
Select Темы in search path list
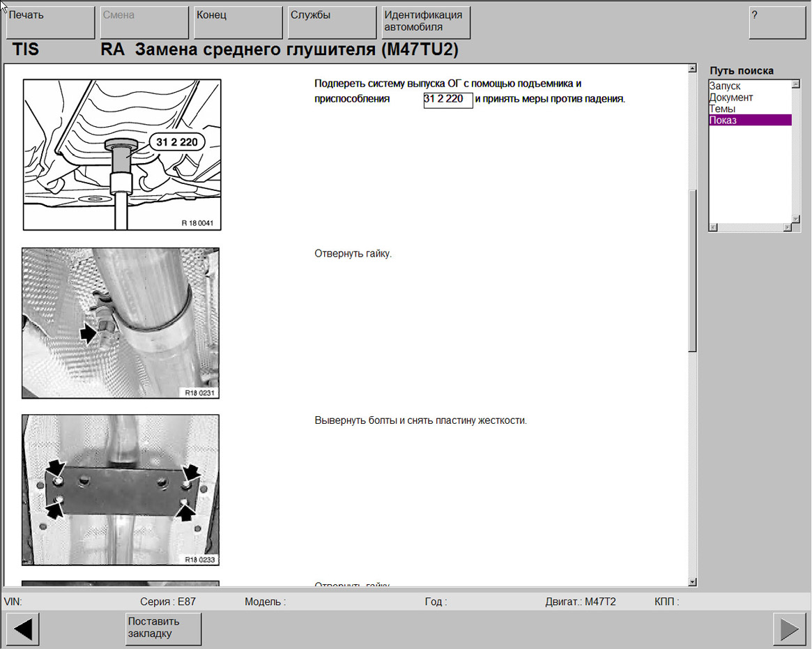722,109
